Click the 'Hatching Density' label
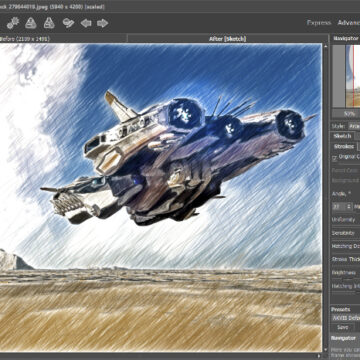 (x=346, y=246)
